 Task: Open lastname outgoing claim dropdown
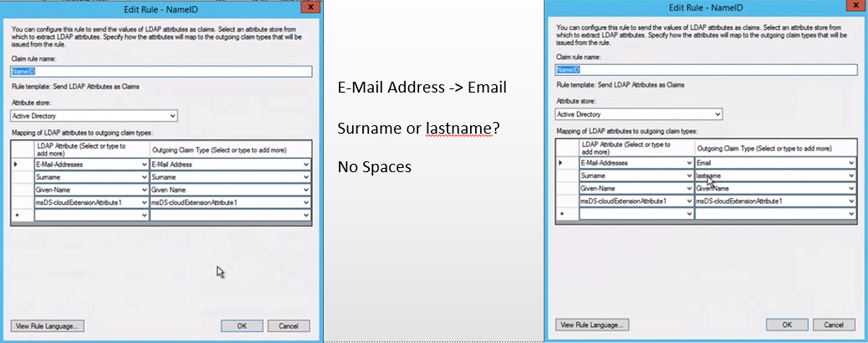pos(851,176)
